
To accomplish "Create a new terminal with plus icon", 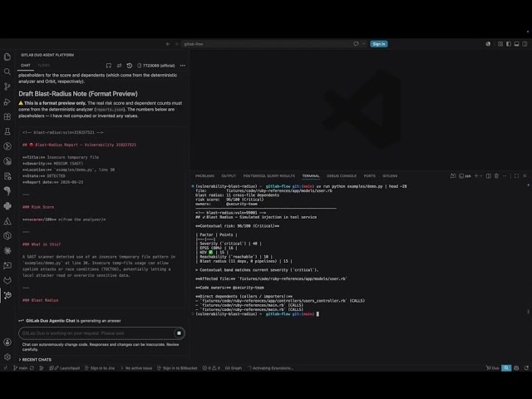I will coord(476,175).
